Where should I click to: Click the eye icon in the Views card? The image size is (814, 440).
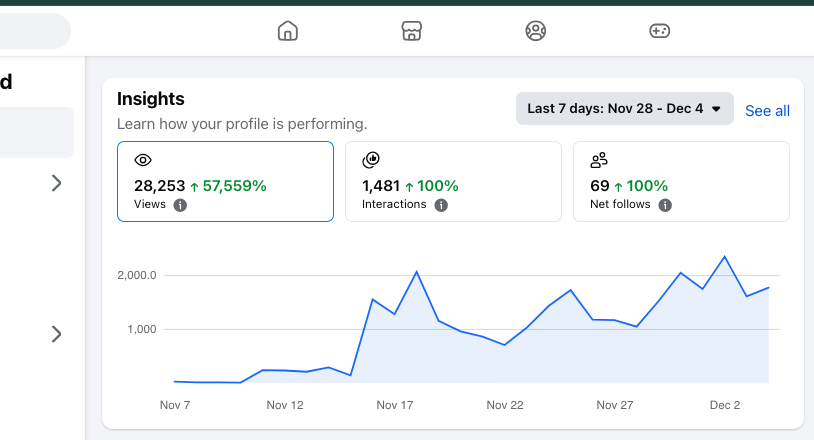point(143,160)
